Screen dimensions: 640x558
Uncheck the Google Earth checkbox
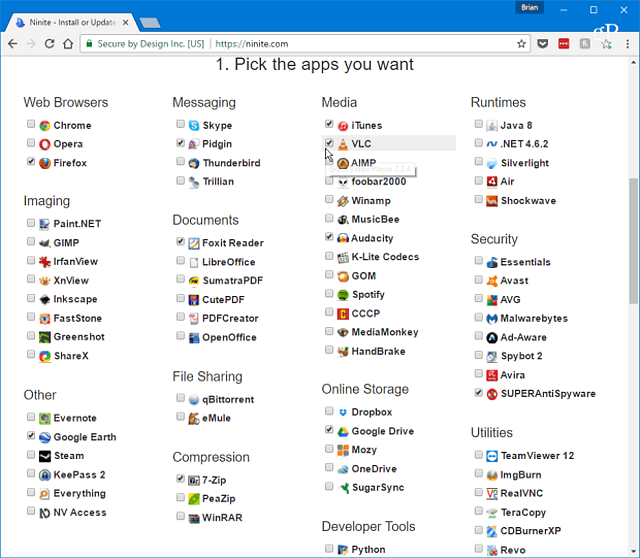(31, 436)
